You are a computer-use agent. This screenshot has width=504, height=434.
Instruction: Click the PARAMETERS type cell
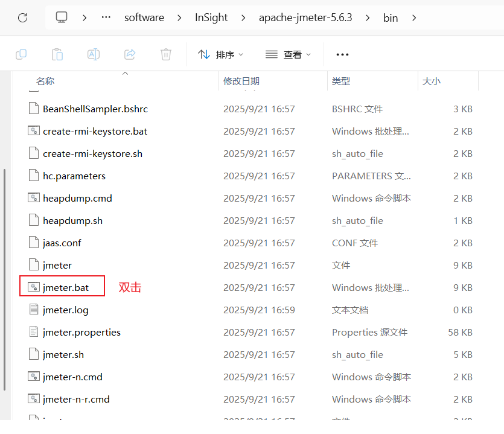coord(371,176)
